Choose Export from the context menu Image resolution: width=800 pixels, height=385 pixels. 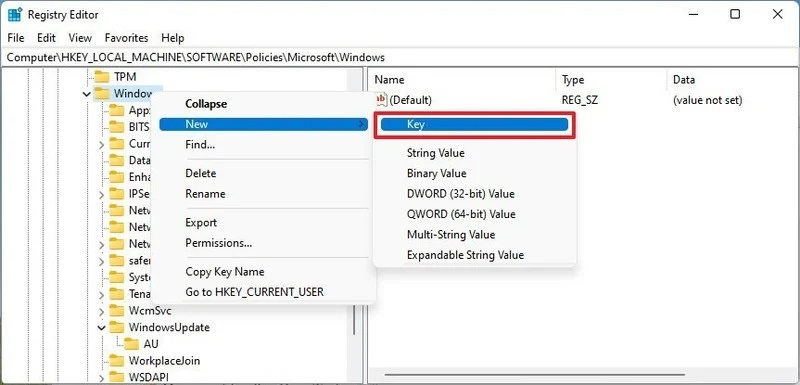(x=201, y=223)
